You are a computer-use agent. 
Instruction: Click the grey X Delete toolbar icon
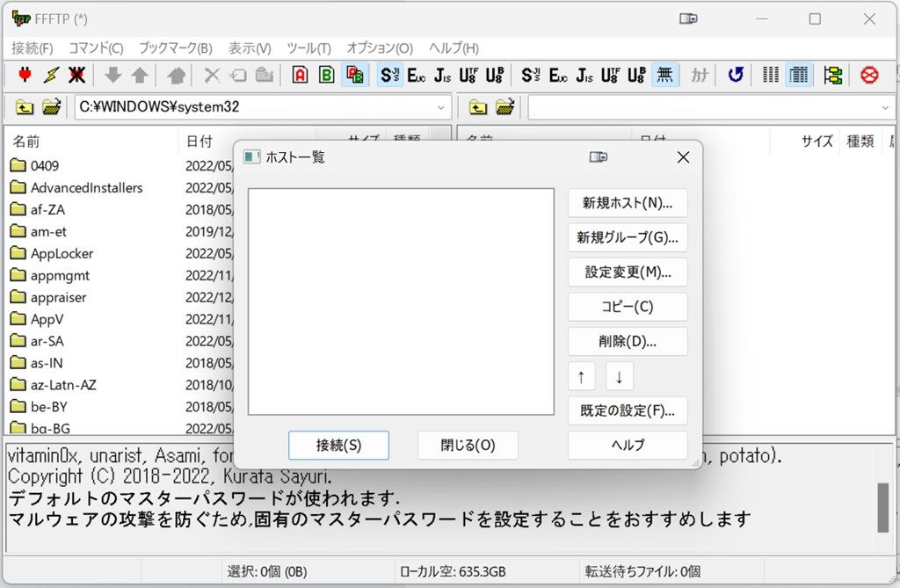213,76
